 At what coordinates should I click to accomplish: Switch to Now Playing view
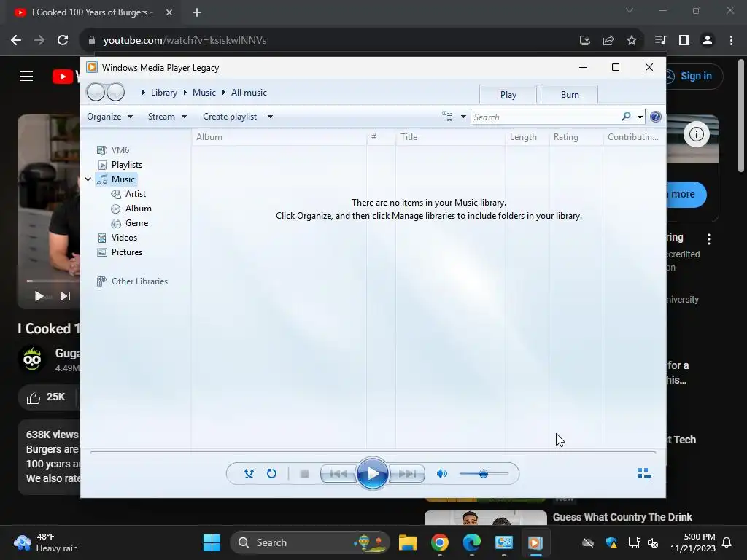click(644, 473)
